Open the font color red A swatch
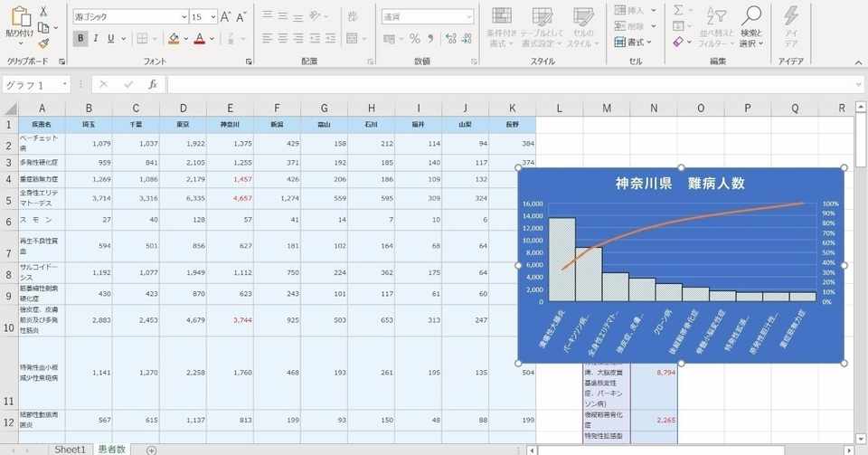The image size is (868, 455). coord(200,38)
